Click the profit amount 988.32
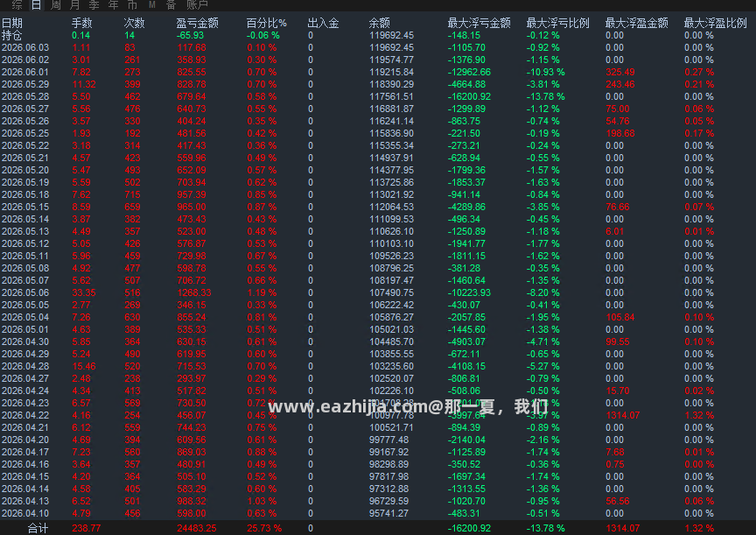 click(192, 501)
